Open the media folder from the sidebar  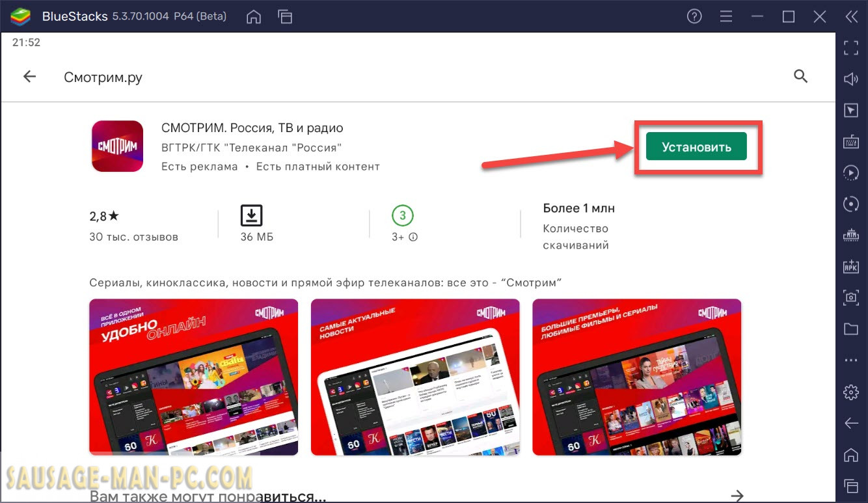[851, 329]
